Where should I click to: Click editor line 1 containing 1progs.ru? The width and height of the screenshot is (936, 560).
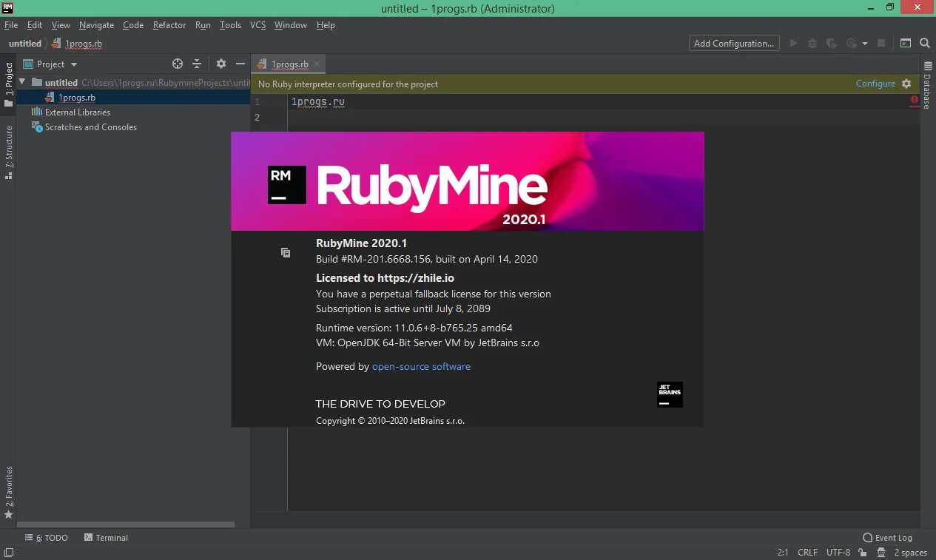pos(317,101)
